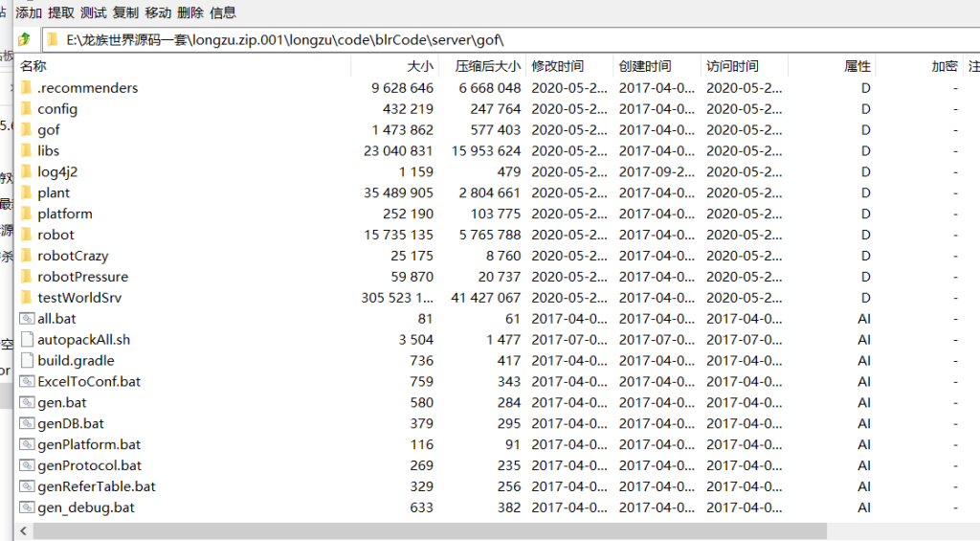Select the gof folder icon
The width and height of the screenshot is (980, 541).
tap(26, 129)
